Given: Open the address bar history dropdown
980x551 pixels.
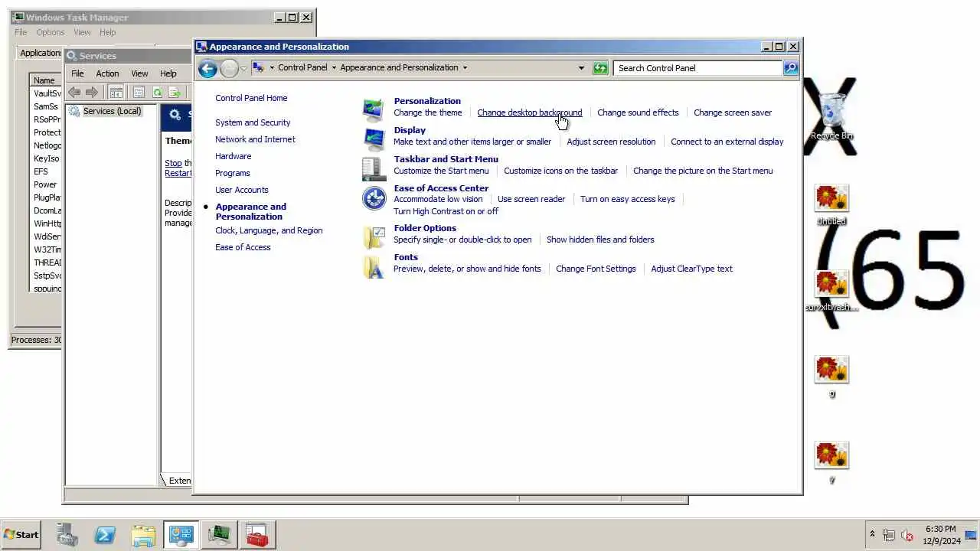Looking at the screenshot, I should click(x=581, y=68).
